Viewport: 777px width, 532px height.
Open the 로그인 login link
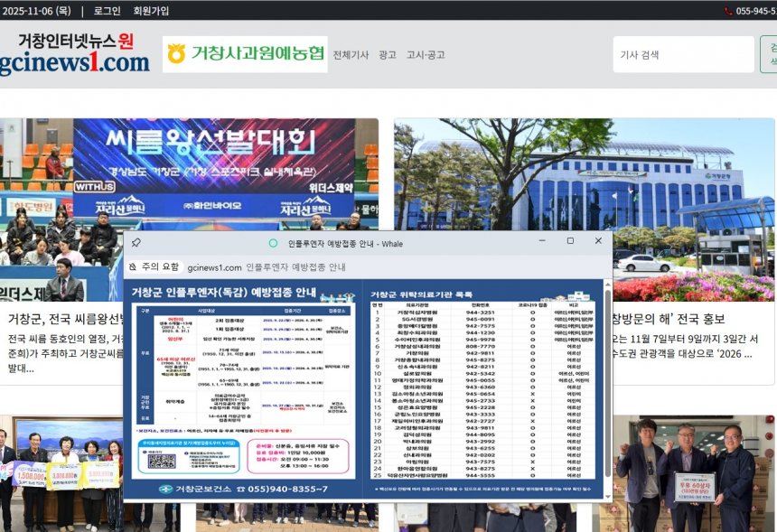click(x=107, y=11)
